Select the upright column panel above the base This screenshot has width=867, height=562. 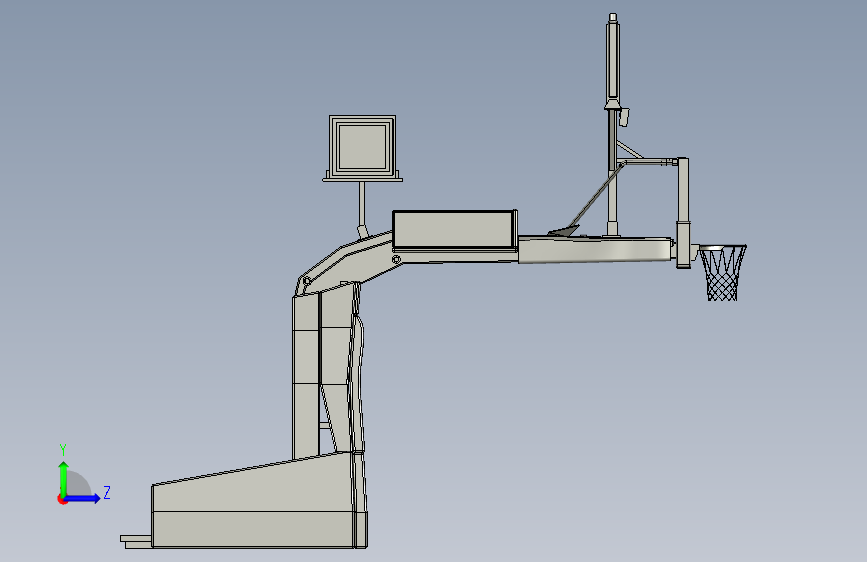[x=306, y=376]
